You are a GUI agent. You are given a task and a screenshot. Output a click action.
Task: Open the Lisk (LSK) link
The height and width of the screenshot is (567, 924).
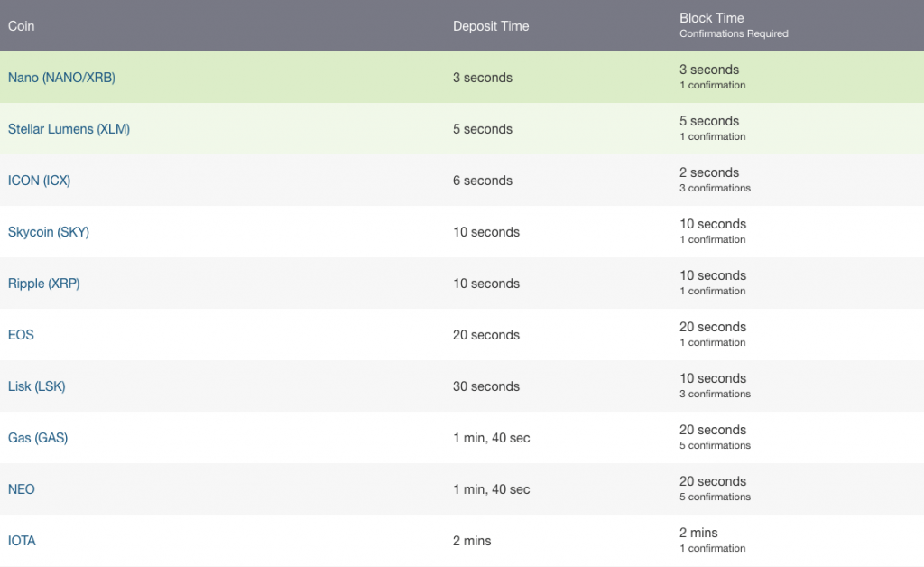click(x=36, y=386)
